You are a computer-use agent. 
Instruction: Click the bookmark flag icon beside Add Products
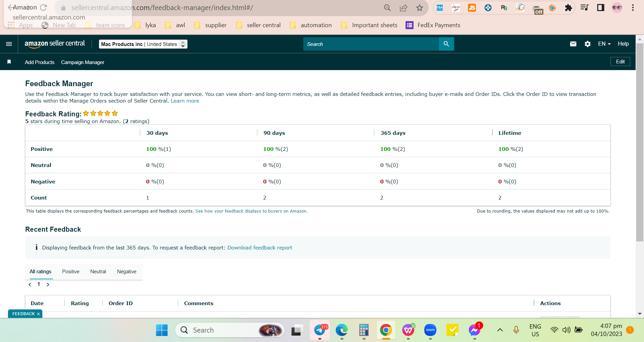coord(9,62)
